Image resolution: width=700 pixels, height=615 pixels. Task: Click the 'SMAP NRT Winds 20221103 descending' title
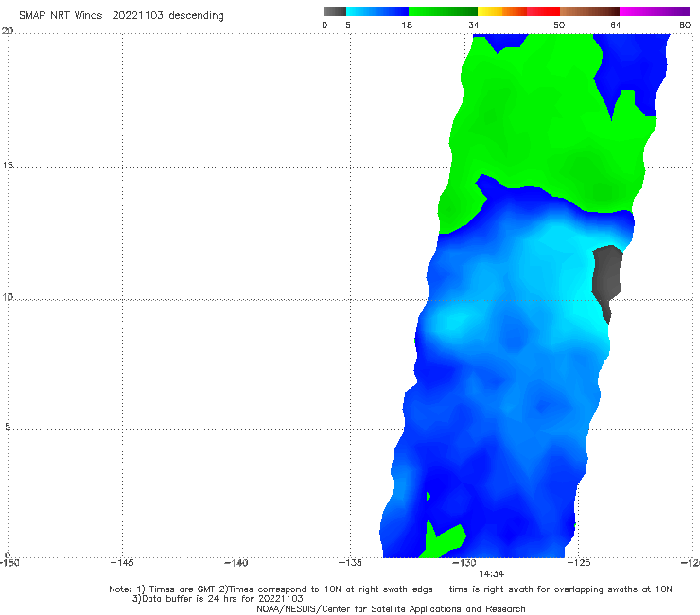(x=121, y=16)
